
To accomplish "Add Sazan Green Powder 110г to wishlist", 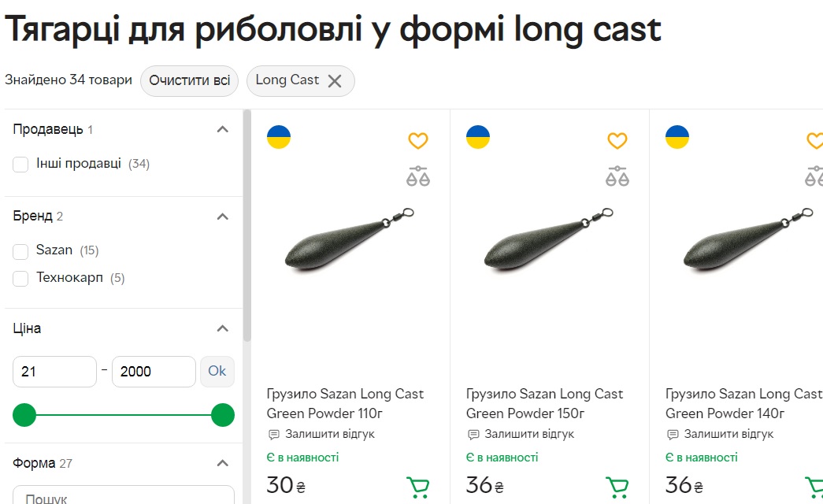I will point(417,141).
